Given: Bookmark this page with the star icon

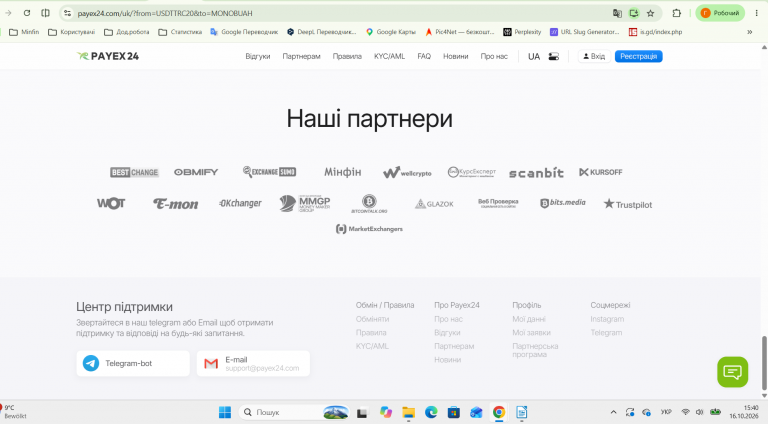Looking at the screenshot, I should [650, 13].
